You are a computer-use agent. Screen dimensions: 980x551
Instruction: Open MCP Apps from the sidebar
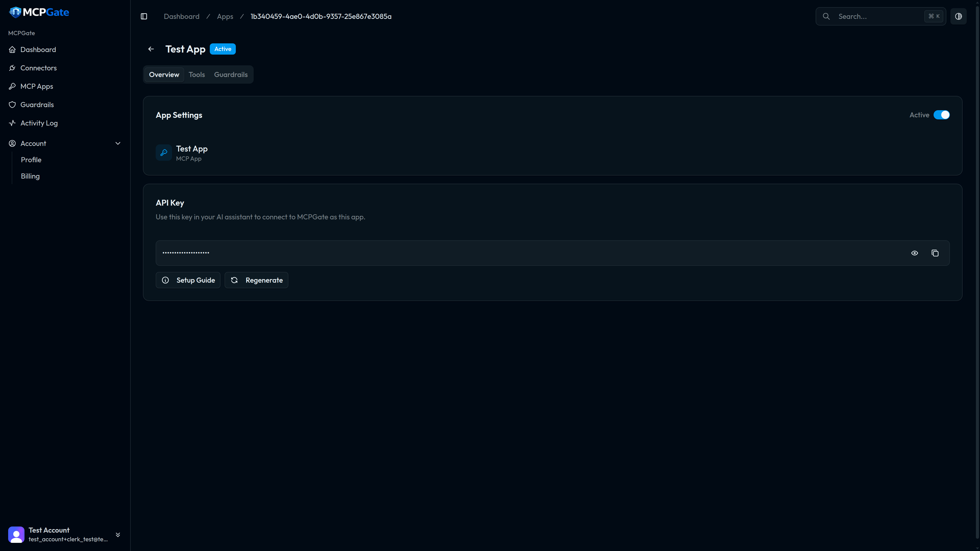(x=36, y=86)
